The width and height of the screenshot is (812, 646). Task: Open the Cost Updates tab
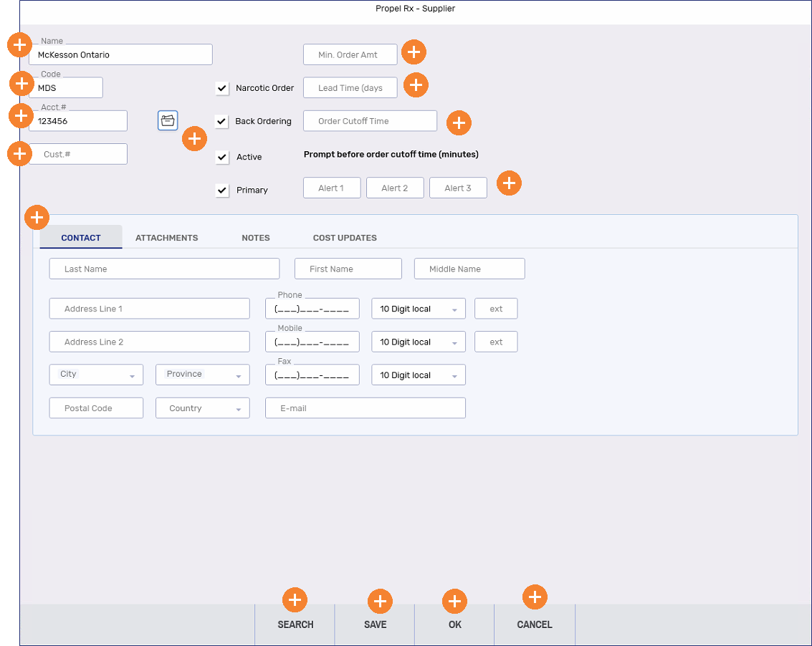pos(345,238)
